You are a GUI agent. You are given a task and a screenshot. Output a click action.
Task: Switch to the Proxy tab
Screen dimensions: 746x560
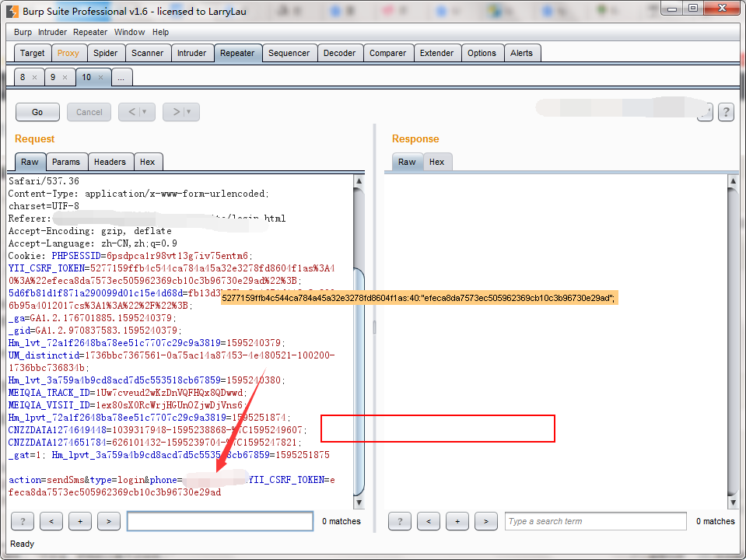coord(68,53)
